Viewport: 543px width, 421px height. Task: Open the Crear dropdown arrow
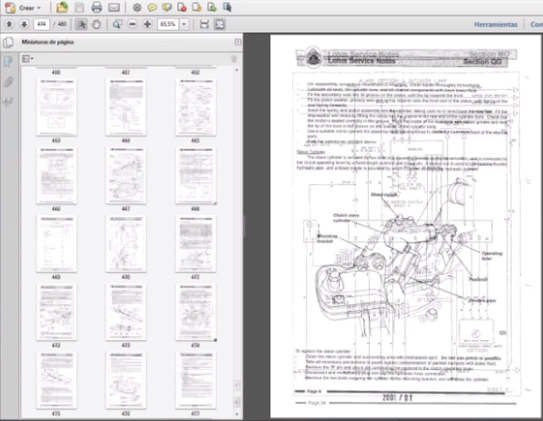click(x=39, y=8)
